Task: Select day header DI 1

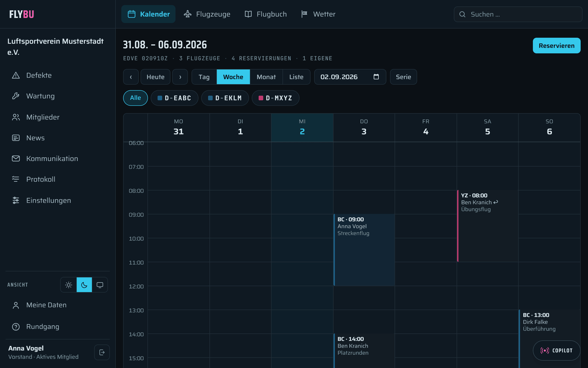Action: pos(240,127)
